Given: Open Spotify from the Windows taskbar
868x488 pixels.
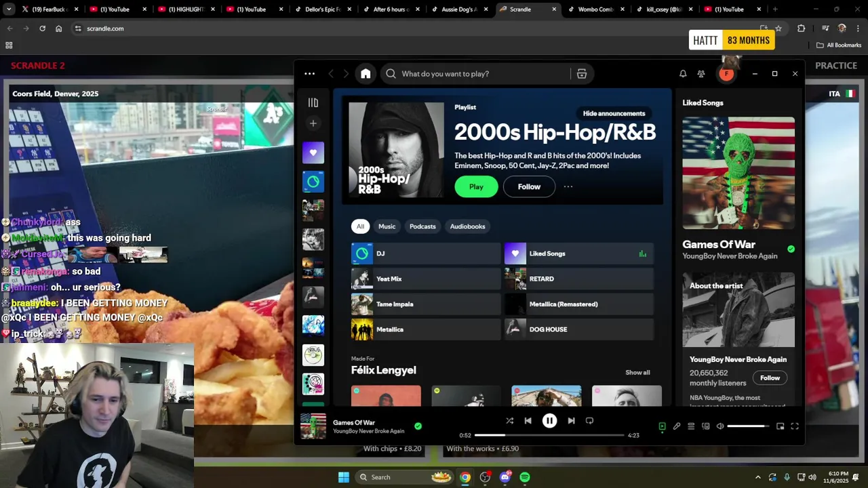Looking at the screenshot, I should pos(525,477).
